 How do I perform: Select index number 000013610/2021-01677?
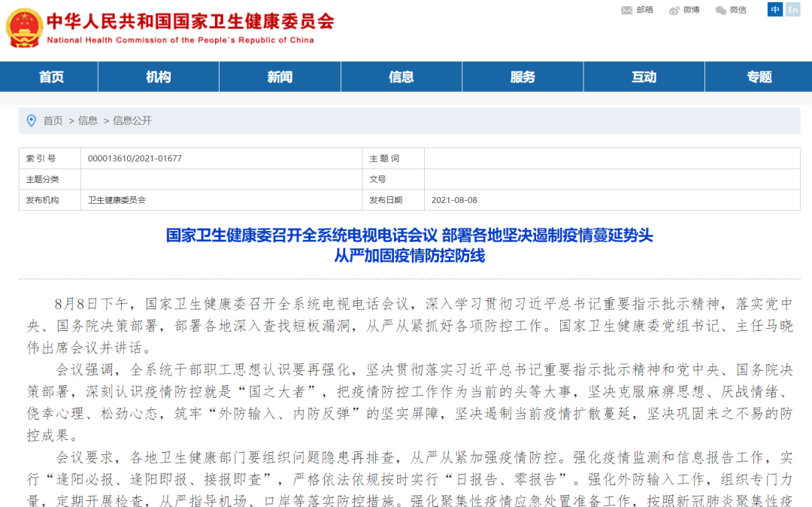tap(135, 159)
